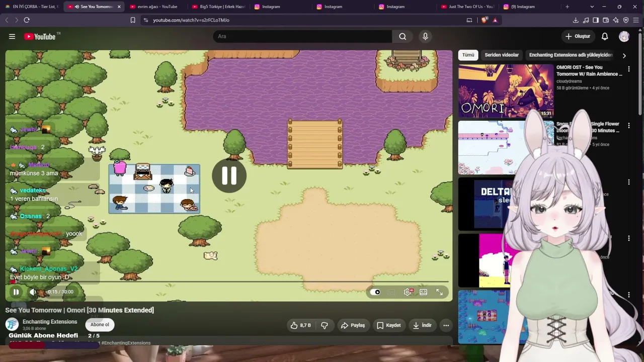The image size is (644, 362).
Task: Switch to the EN İYİ ÇORBA Tier List tab
Action: (31, 7)
